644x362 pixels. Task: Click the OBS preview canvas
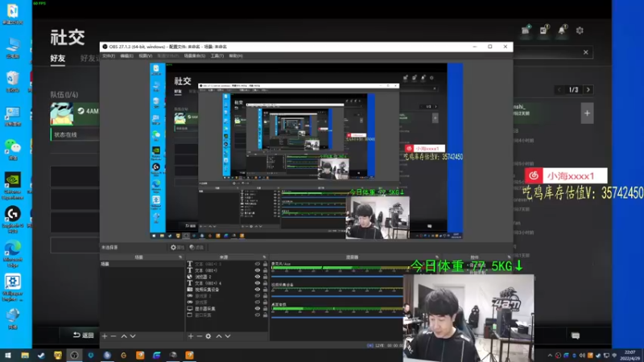pyautogui.click(x=307, y=150)
